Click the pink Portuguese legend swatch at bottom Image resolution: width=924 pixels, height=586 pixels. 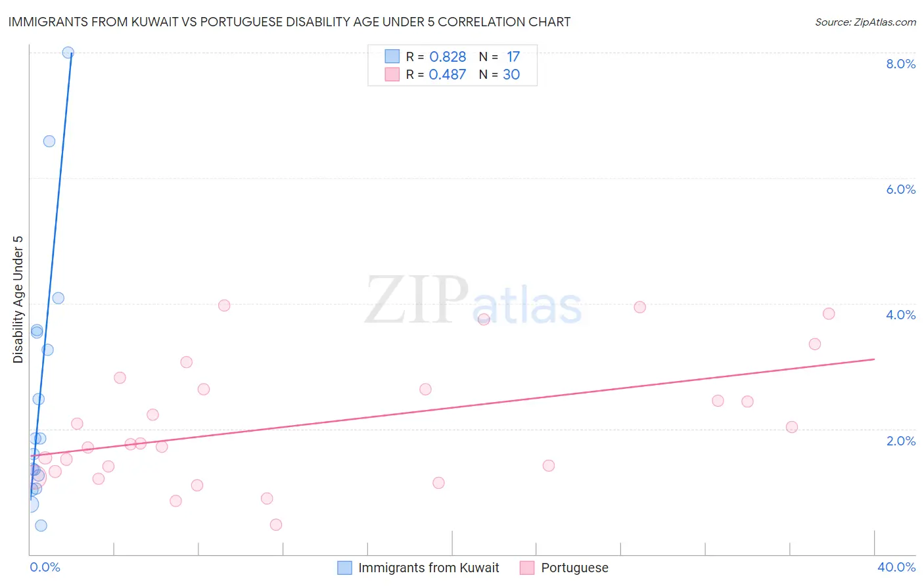(x=527, y=568)
